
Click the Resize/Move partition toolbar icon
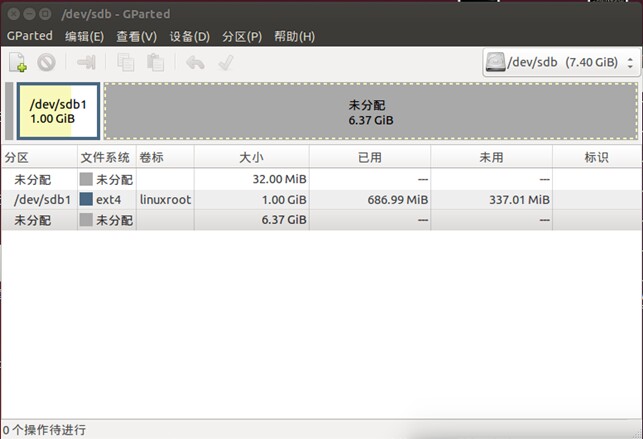click(x=86, y=63)
